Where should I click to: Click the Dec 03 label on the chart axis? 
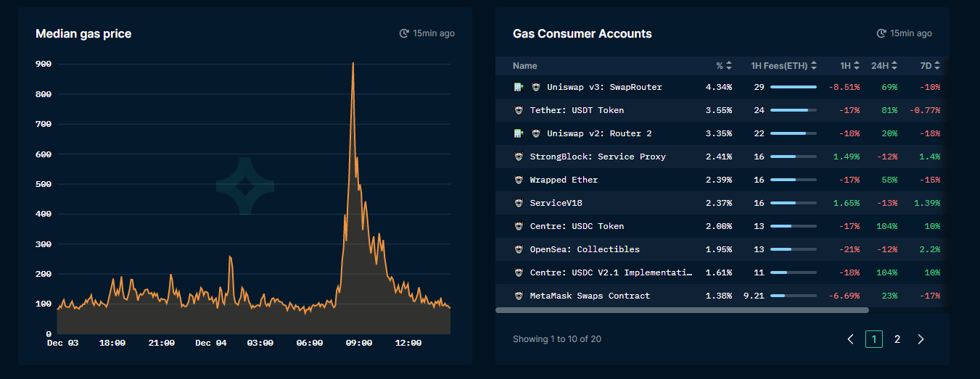click(x=62, y=343)
